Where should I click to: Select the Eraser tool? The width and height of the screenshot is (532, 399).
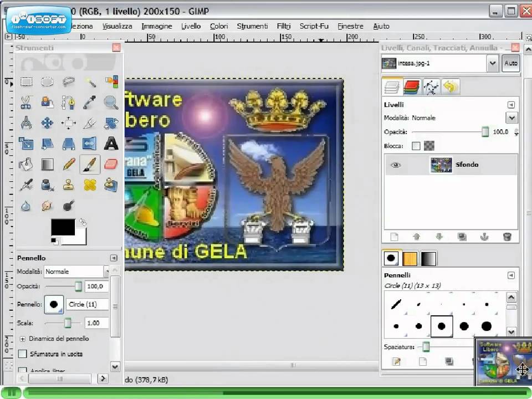(x=111, y=165)
